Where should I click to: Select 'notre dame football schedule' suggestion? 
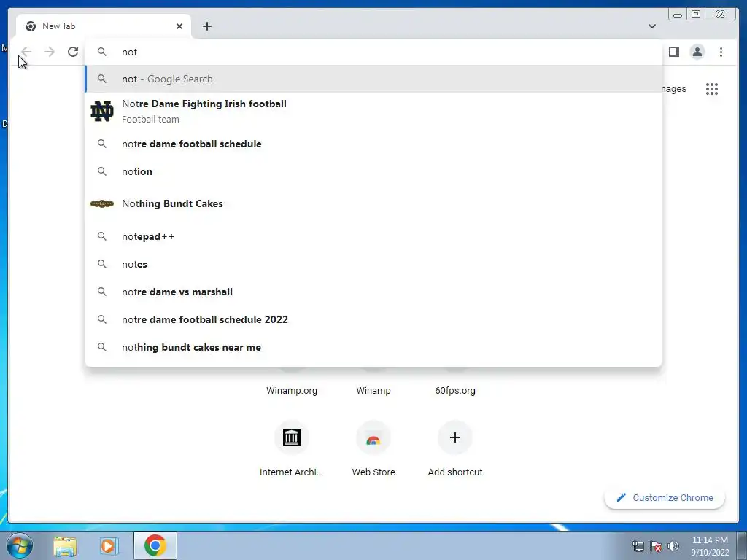click(x=373, y=144)
